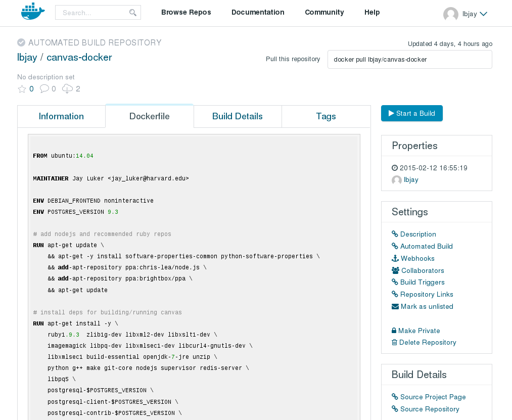Click 'ENV POSTGRES_VERSION 9.3' line

[75, 212]
